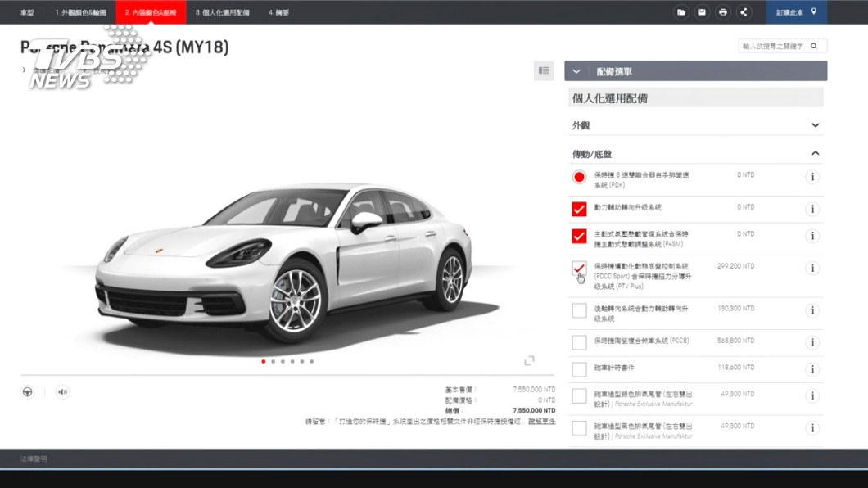The image size is (868, 488).
Task: Open step 1 外觀顏色&輪圈 tab
Action: point(81,12)
